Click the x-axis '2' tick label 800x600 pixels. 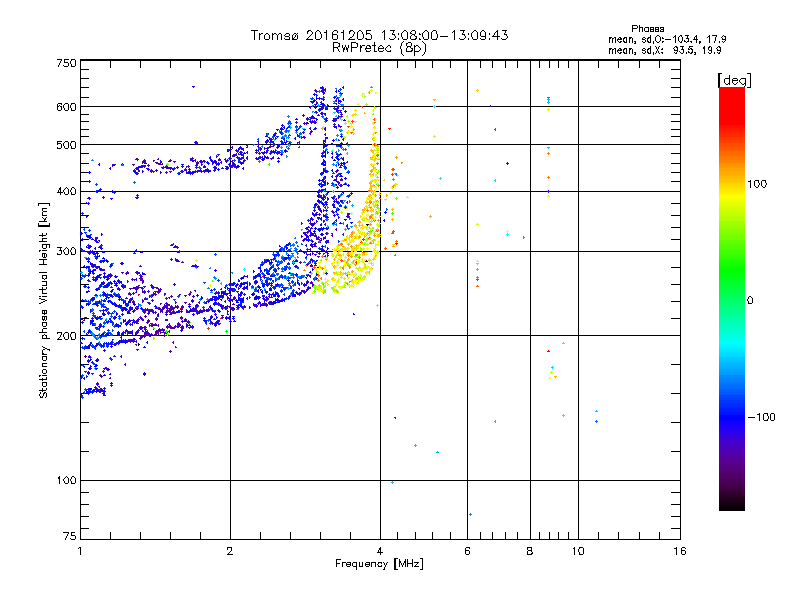pyautogui.click(x=230, y=551)
